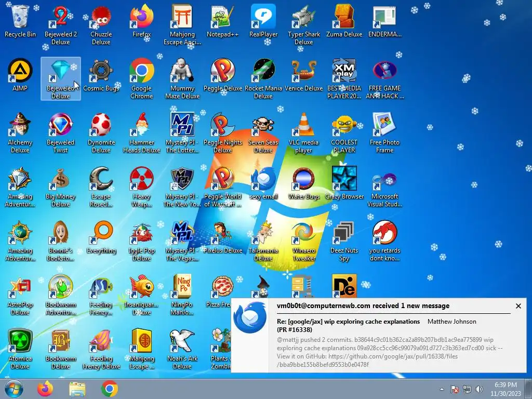Open Windows Explorer from the taskbar

[x=77, y=389]
